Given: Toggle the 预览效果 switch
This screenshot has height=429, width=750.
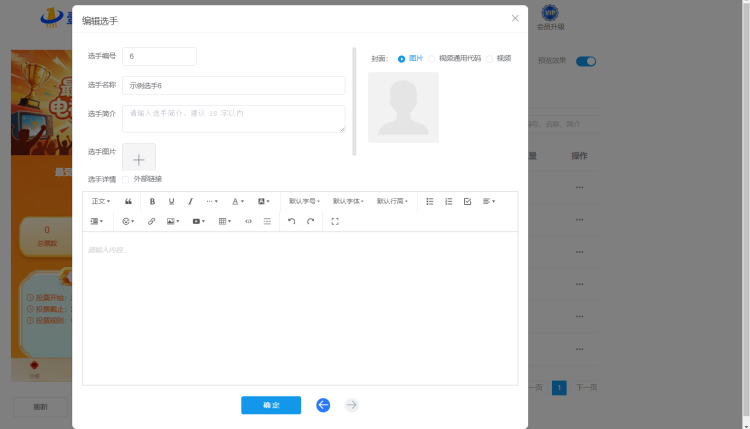Looking at the screenshot, I should [x=585, y=61].
